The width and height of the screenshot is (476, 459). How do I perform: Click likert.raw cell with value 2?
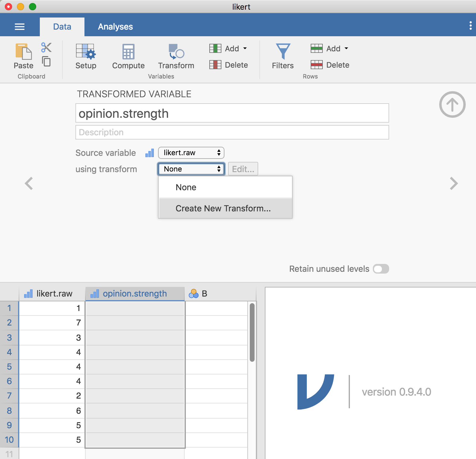(52, 396)
